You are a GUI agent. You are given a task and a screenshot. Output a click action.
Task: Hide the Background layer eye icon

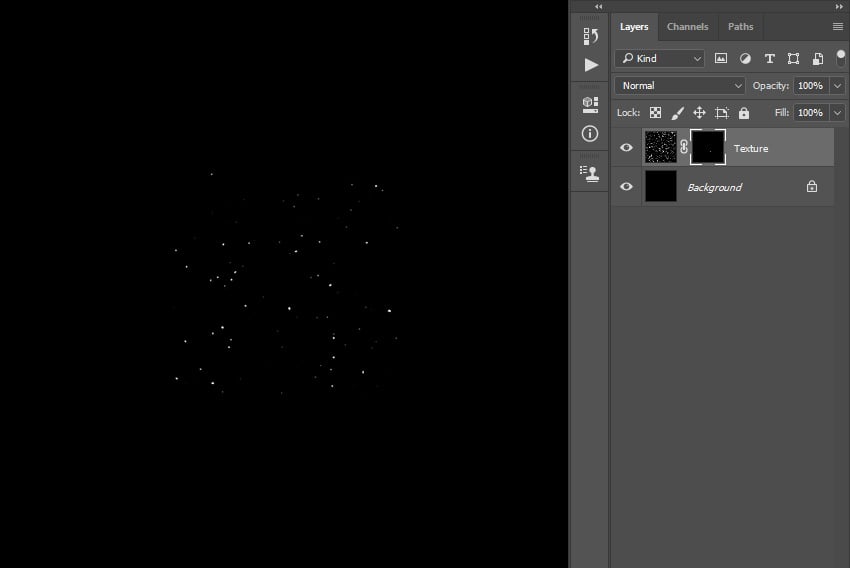coord(626,186)
